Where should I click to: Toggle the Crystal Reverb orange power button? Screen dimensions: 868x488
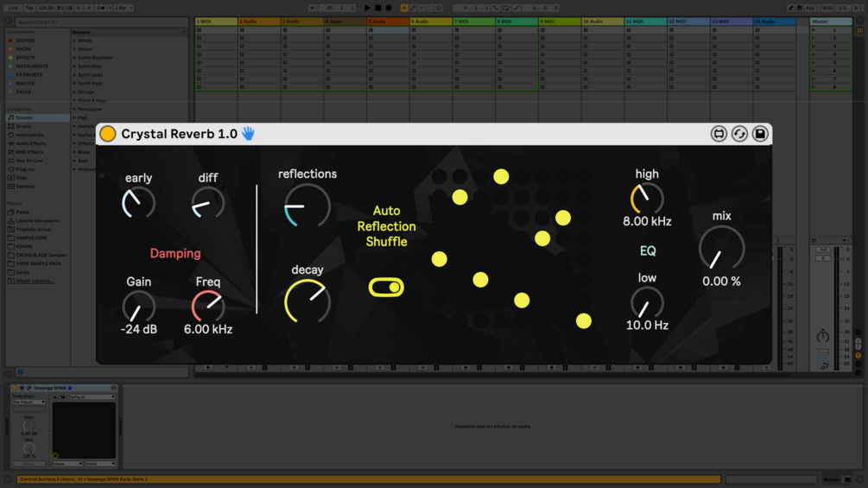[108, 134]
